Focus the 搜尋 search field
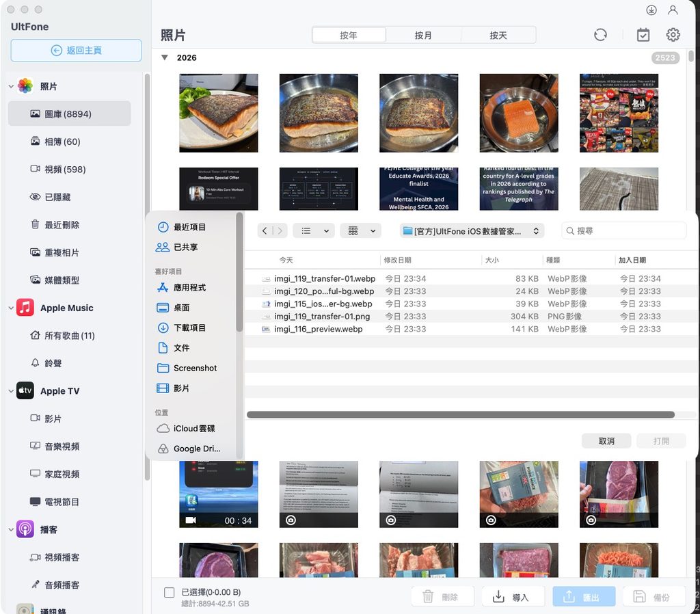Image resolution: width=700 pixels, height=614 pixels. tap(623, 231)
